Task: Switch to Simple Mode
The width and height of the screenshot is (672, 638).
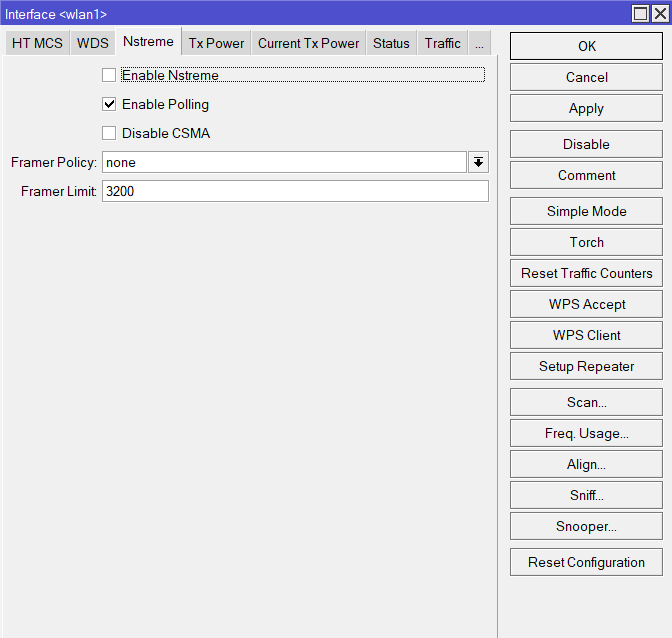Action: 586,211
